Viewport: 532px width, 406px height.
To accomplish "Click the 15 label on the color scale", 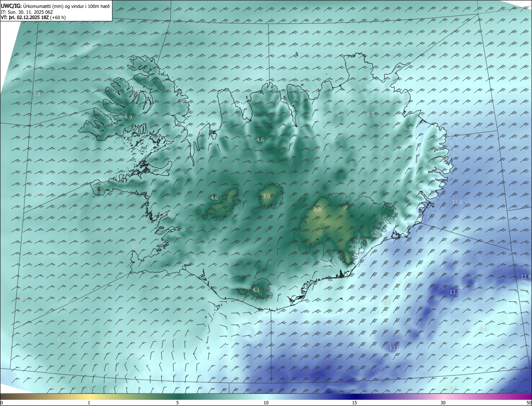I will [355, 403].
